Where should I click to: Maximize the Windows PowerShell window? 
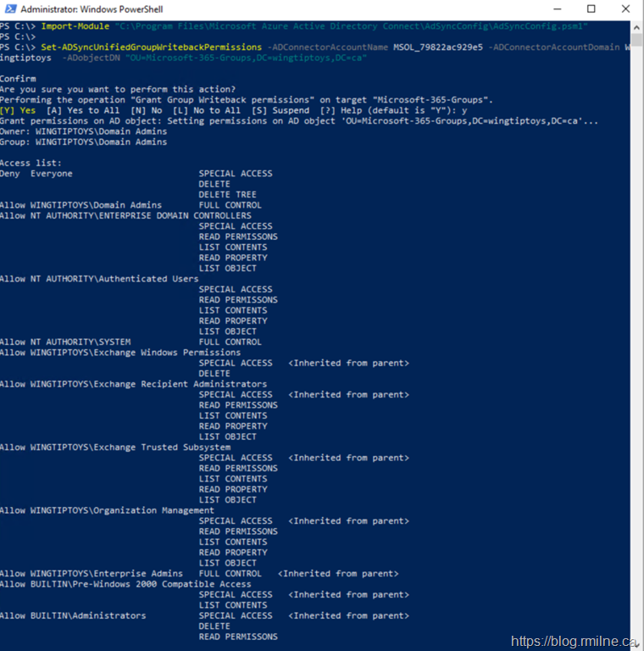pos(591,9)
